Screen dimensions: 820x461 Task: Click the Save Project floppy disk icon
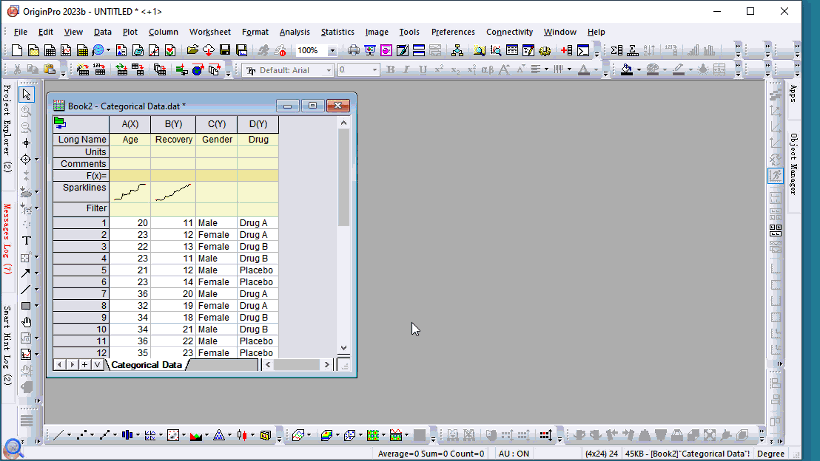(226, 50)
